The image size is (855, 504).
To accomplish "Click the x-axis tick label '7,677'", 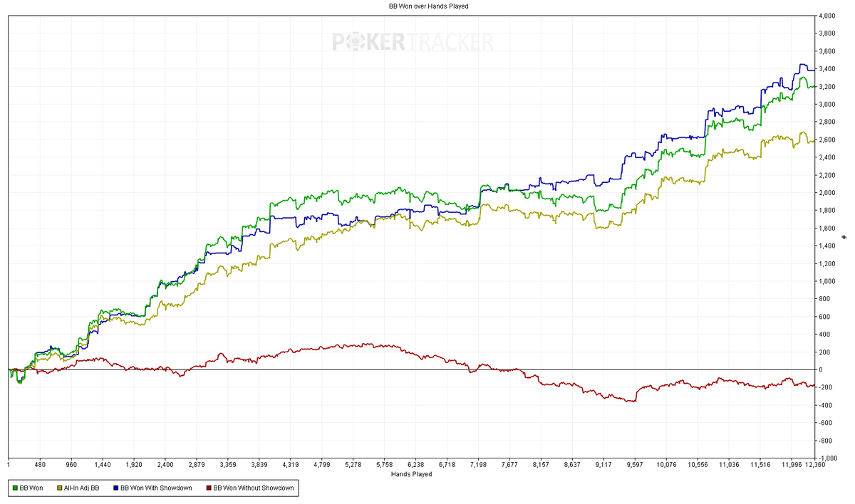I will pos(509,465).
